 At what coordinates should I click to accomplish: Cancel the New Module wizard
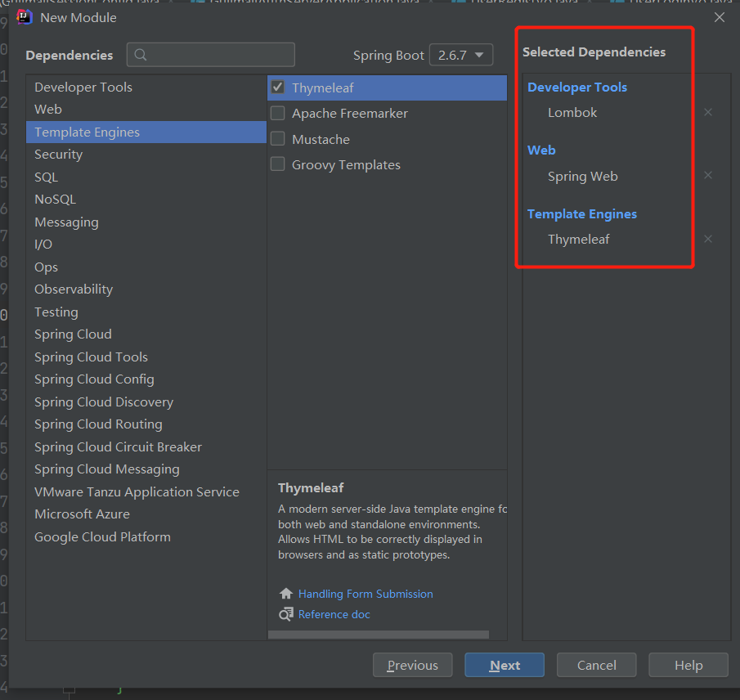(x=597, y=665)
